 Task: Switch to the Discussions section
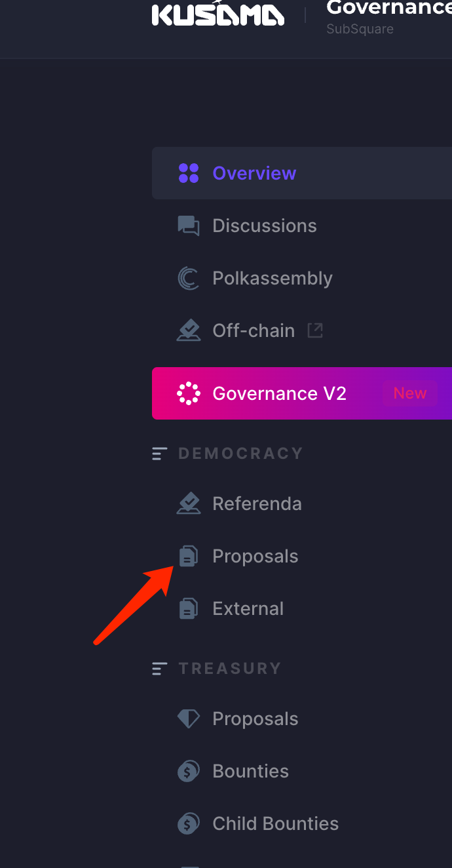pyautogui.click(x=264, y=226)
